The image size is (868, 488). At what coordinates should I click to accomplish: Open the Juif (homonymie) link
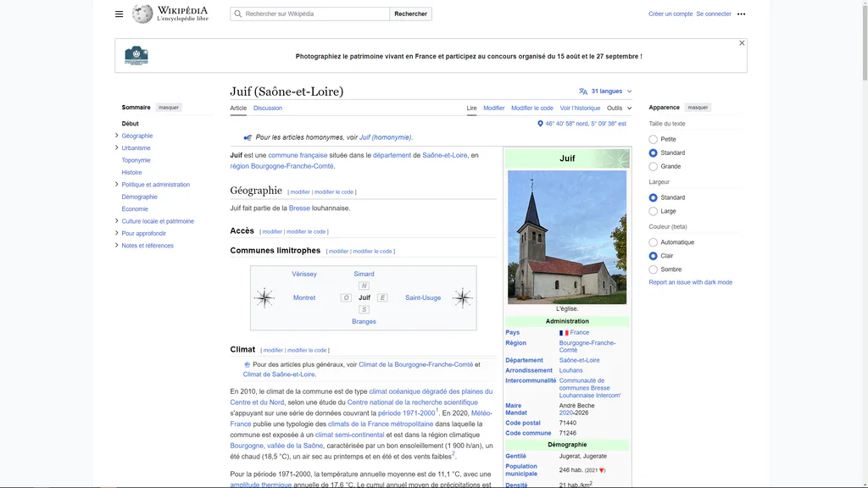click(x=385, y=137)
